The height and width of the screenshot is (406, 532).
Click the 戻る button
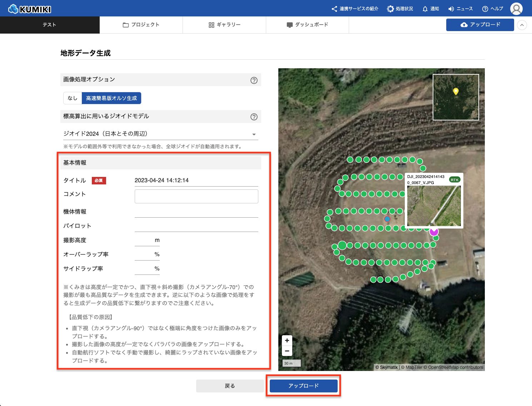(x=230, y=386)
